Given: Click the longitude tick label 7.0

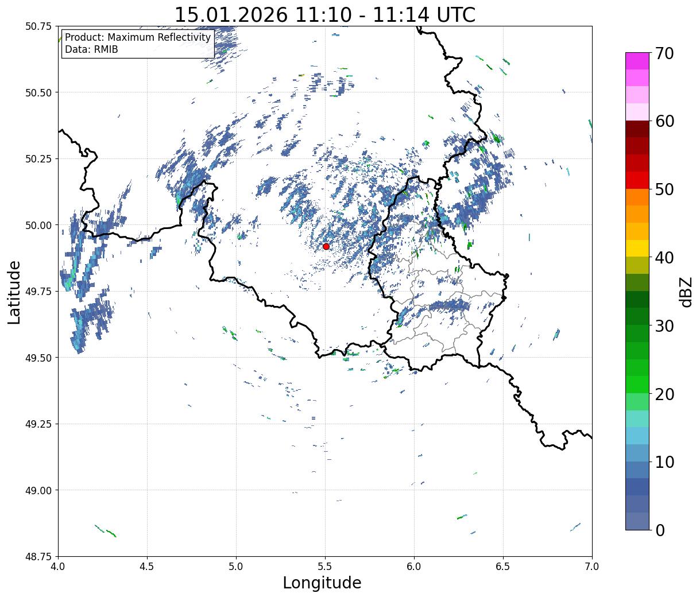Looking at the screenshot, I should tap(592, 567).
